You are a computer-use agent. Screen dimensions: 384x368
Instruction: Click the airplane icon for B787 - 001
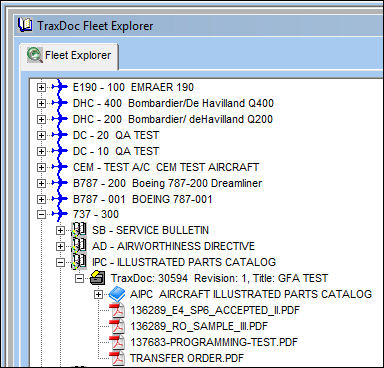60,199
